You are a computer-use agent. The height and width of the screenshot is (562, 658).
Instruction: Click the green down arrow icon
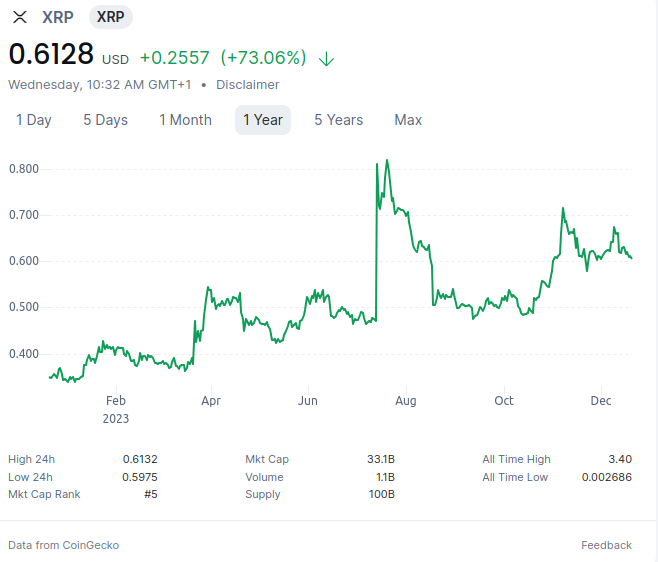click(x=326, y=59)
